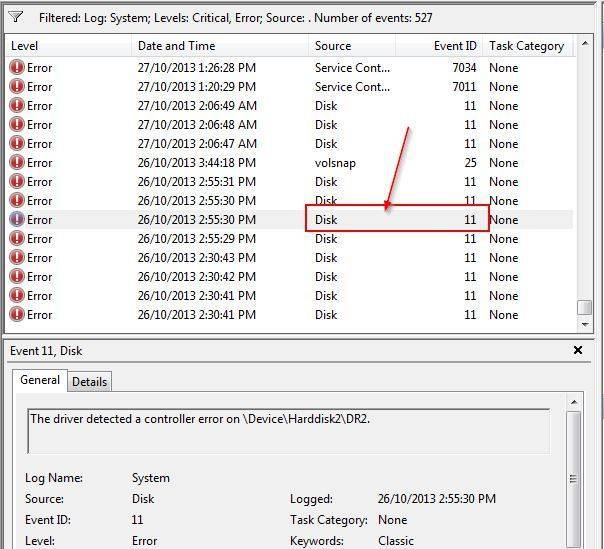604x549 pixels.
Task: Open the Details tab
Action: pyautogui.click(x=89, y=382)
